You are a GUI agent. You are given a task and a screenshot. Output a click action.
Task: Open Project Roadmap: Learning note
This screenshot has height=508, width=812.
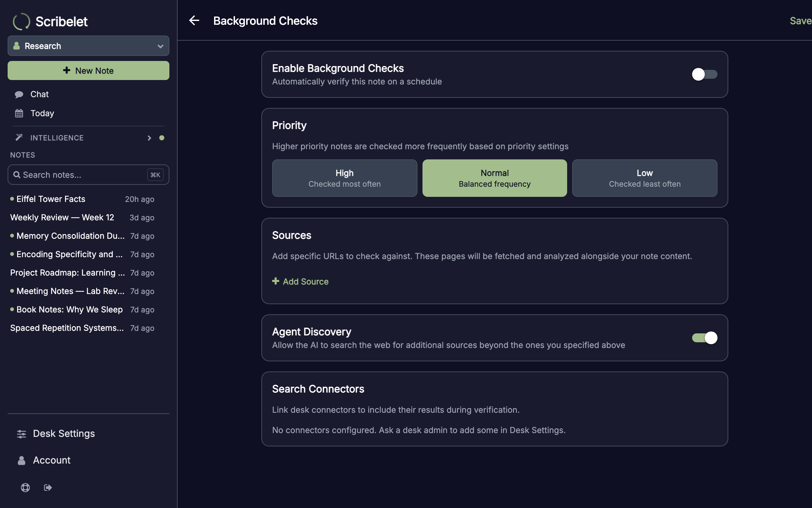[x=82, y=272]
